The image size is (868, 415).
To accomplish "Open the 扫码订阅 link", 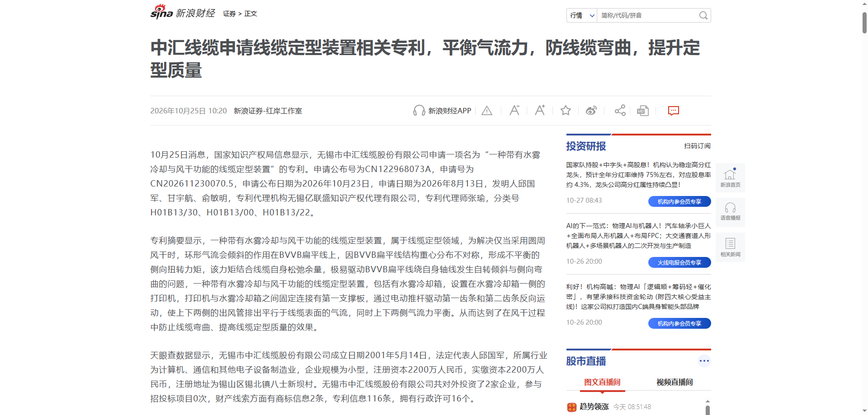I will tap(697, 146).
